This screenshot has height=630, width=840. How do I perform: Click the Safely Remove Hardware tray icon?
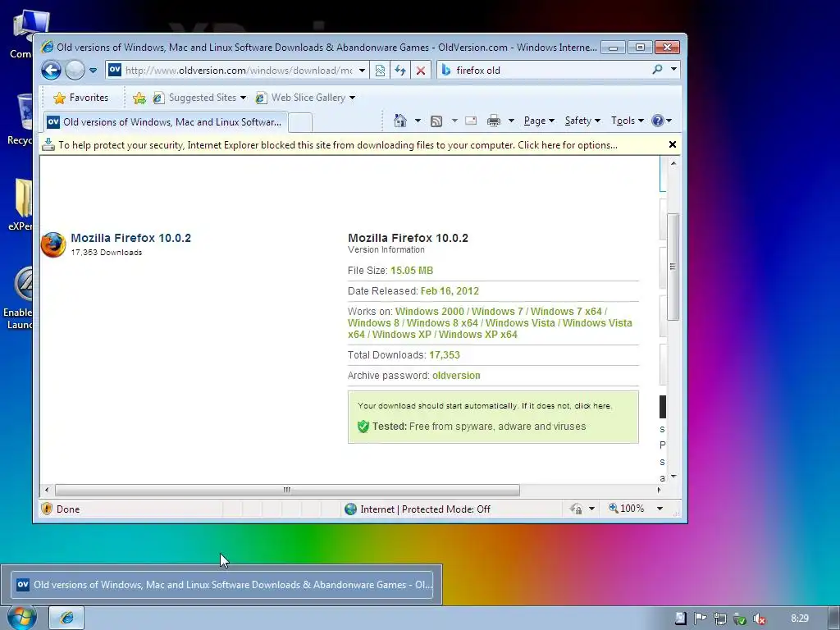click(x=740, y=619)
